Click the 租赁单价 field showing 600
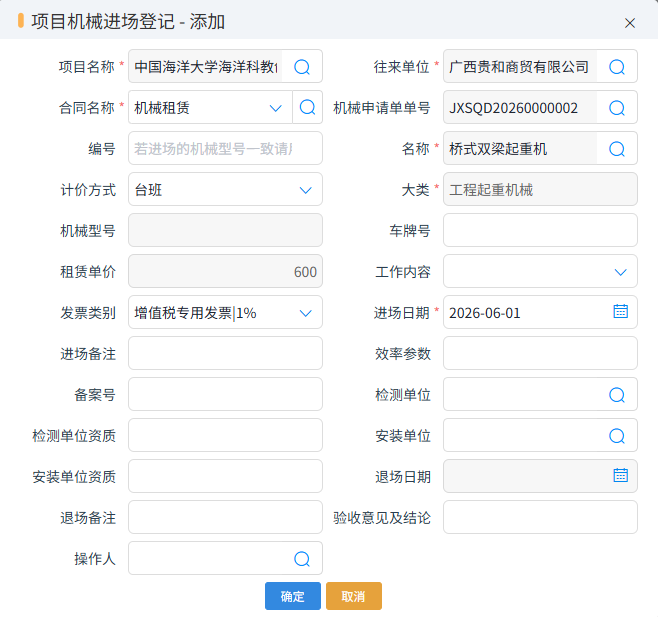 225,271
